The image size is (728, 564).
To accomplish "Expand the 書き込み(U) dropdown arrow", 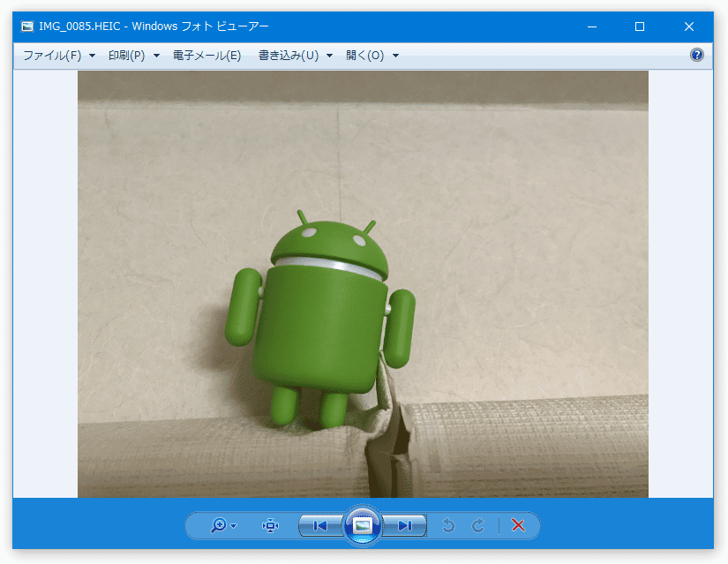I will 330,56.
